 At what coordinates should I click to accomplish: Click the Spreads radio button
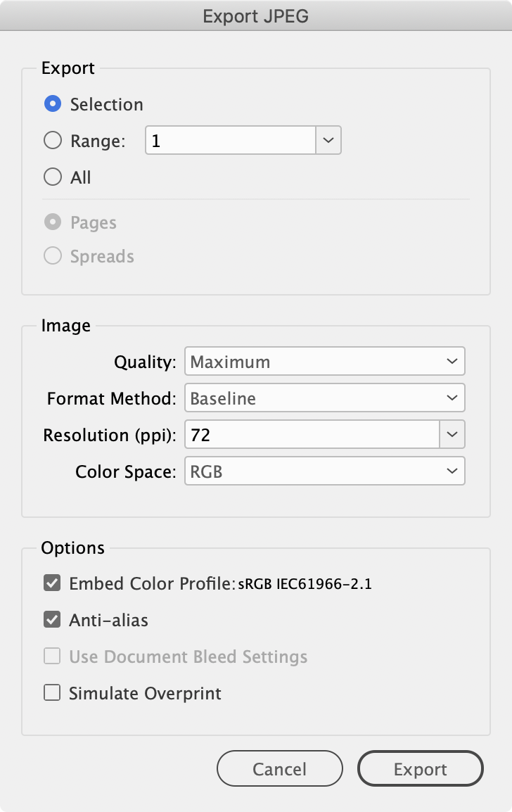(53, 256)
